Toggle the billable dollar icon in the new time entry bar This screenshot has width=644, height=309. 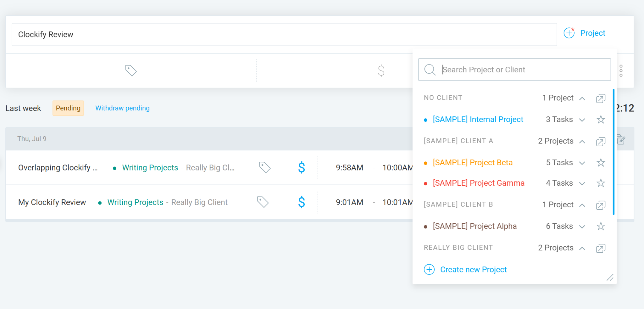pos(381,71)
